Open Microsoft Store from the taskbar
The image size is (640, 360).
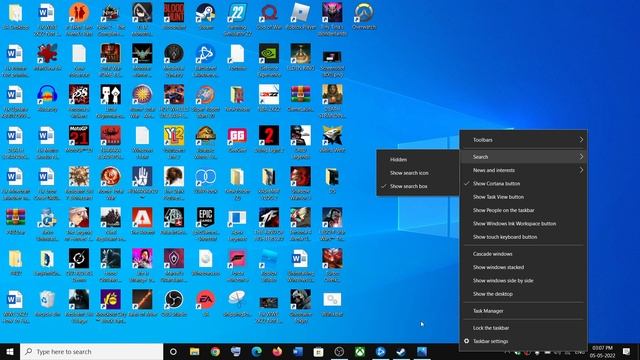(318, 351)
